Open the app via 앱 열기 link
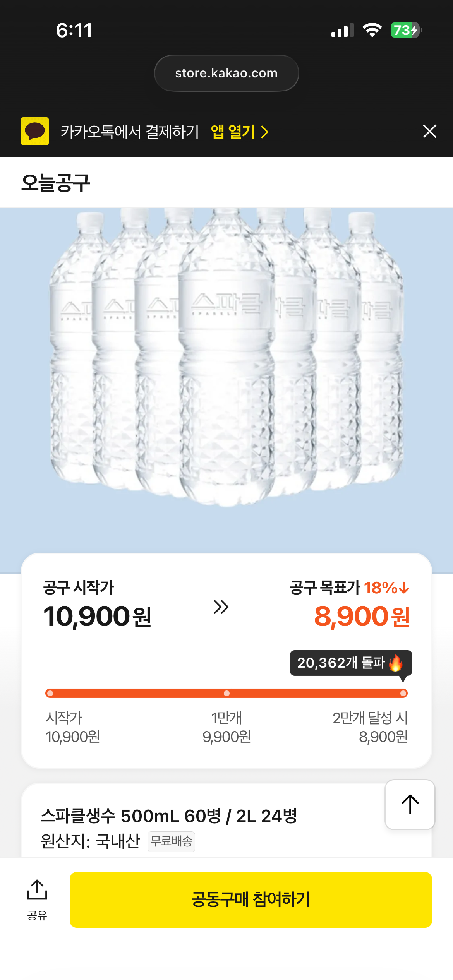The width and height of the screenshot is (453, 980). tap(233, 132)
